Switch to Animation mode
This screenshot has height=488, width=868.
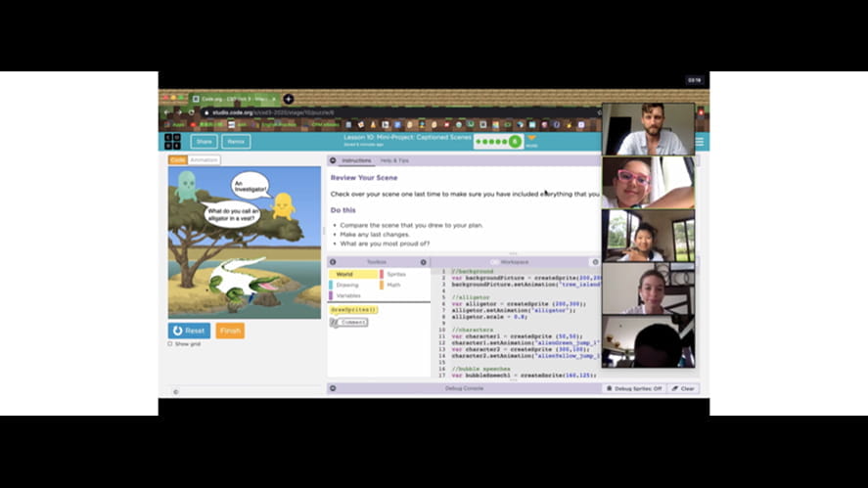point(205,159)
